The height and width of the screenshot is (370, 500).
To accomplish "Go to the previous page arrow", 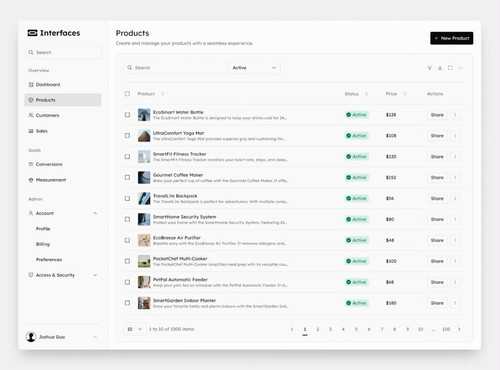I will 292,329.
